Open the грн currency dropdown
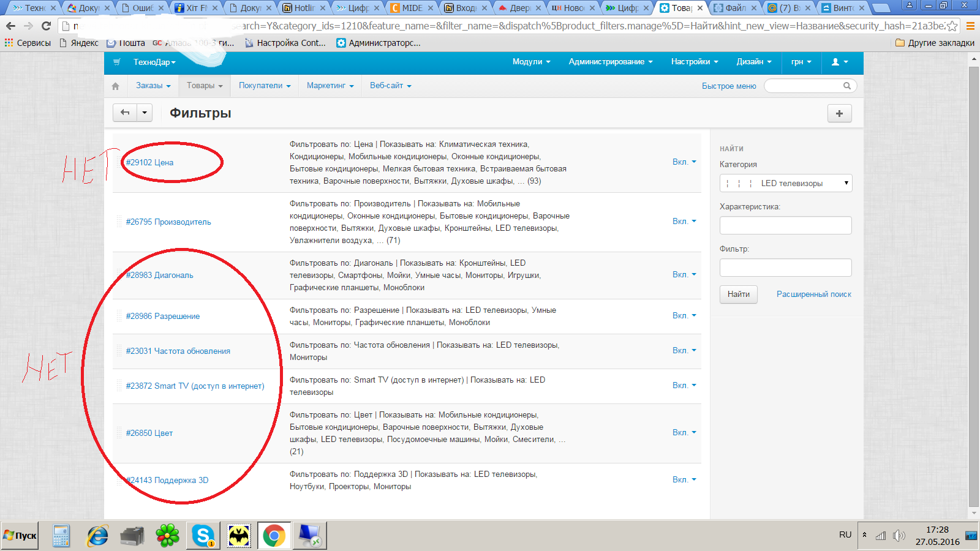The width and height of the screenshot is (980, 551). click(x=801, y=62)
